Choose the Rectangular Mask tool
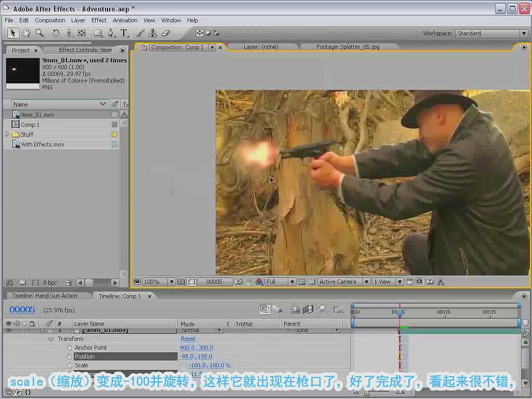Viewport: 532px width, 399px height. tap(98, 33)
